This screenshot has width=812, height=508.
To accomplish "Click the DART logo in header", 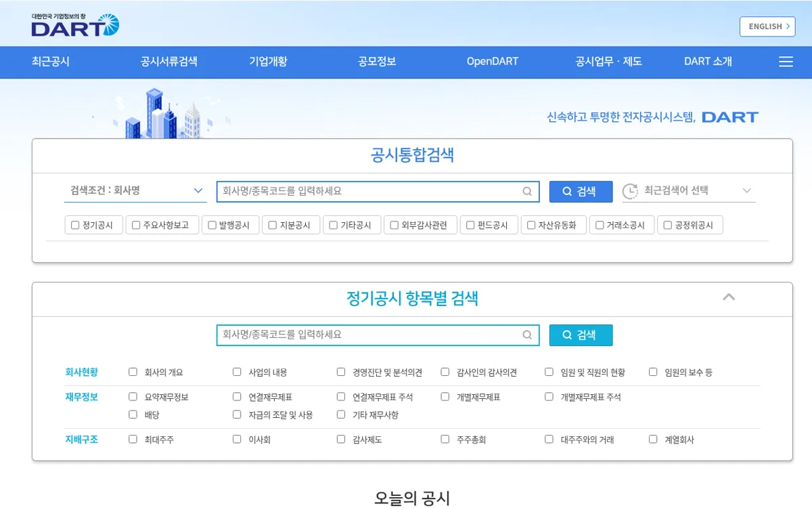I will (74, 25).
